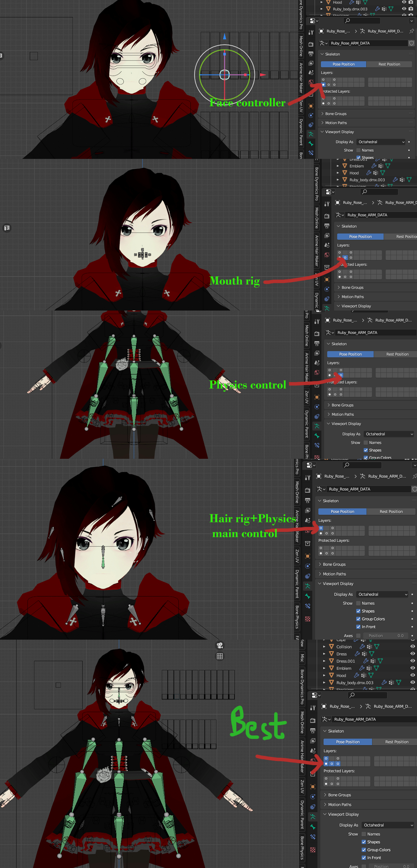Open Bone Dynamics Pro sidebar tab in Best panel
Image resolution: width=417 pixels, height=868 pixels.
[302, 687]
